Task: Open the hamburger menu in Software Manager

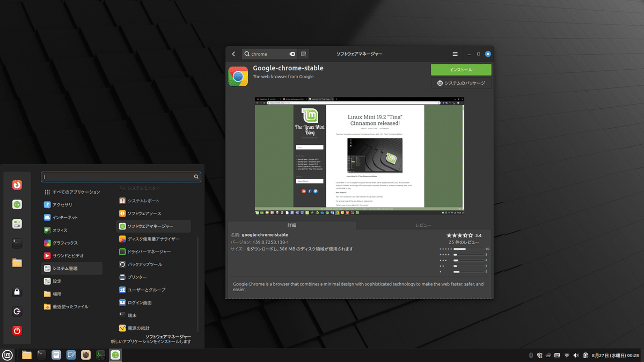Action: pos(455,54)
